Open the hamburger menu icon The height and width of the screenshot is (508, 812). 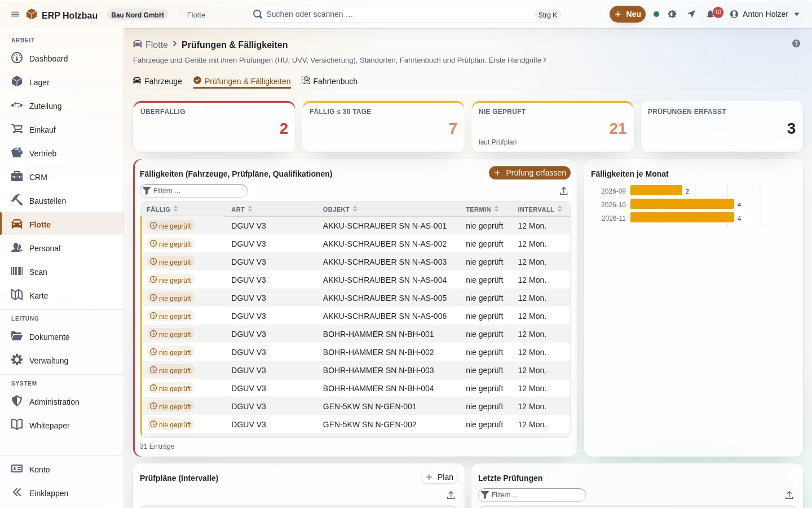pyautogui.click(x=15, y=14)
